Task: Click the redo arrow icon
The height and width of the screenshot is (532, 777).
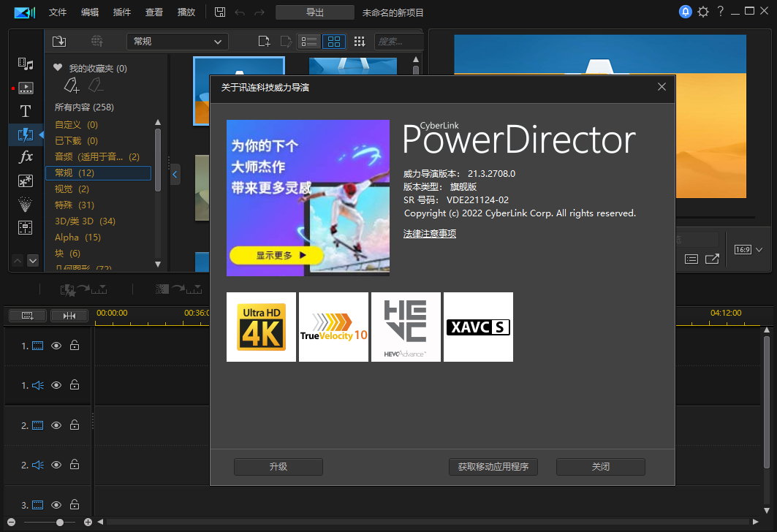Action: pos(259,12)
